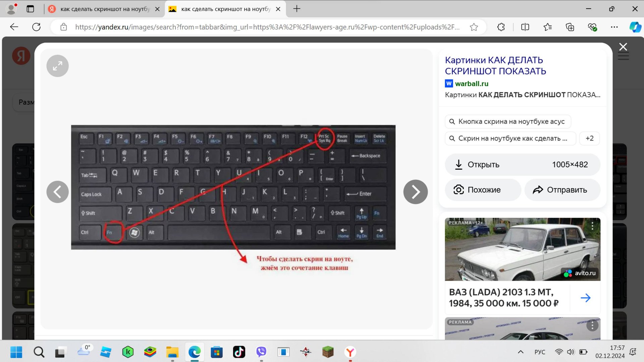Open Viber from the taskbar
Image resolution: width=644 pixels, height=362 pixels.
[261, 352]
